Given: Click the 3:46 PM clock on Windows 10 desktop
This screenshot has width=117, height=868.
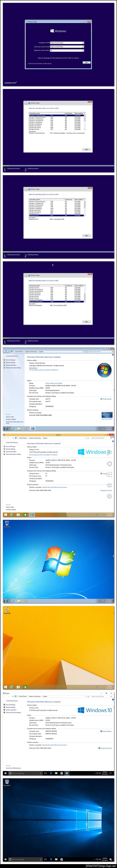Looking at the screenshot, I should tap(105, 860).
